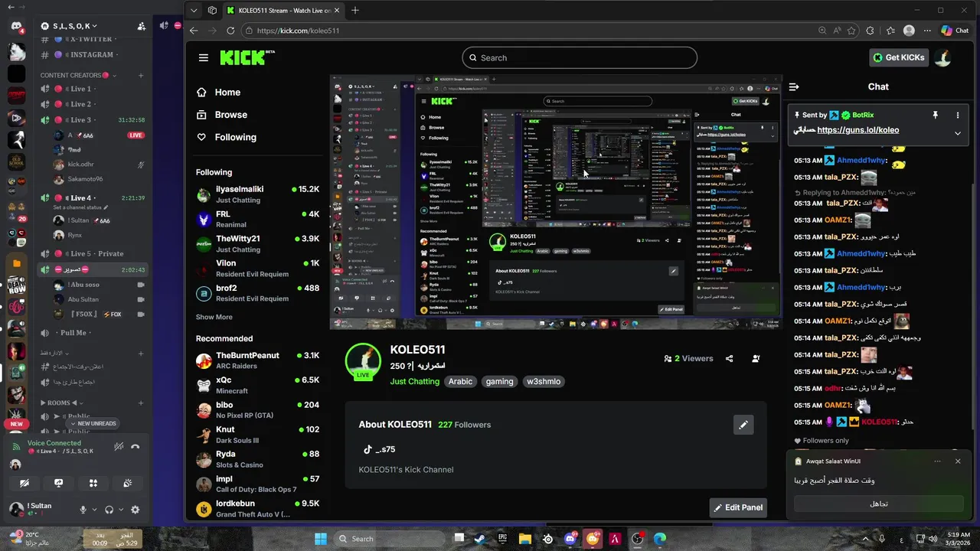Open Ryda's Slots & Casino stream
Screen dimensions: 980x551
click(257, 459)
